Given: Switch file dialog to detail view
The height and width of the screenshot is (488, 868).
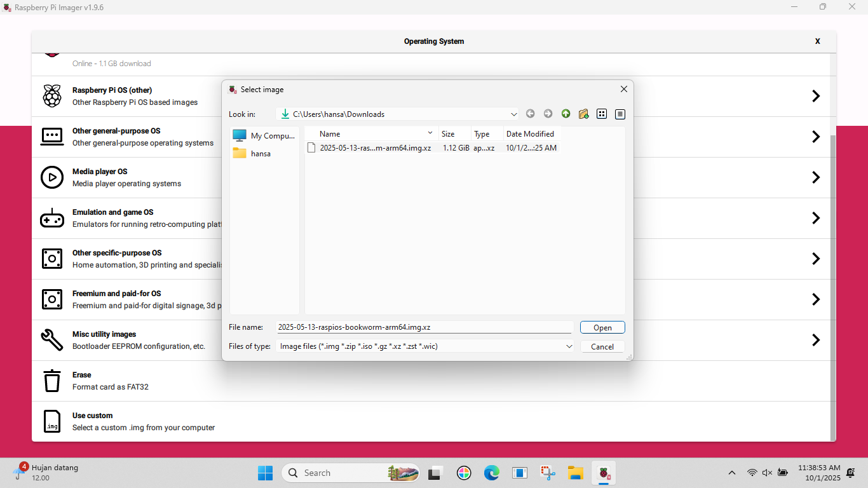Looking at the screenshot, I should (x=620, y=114).
